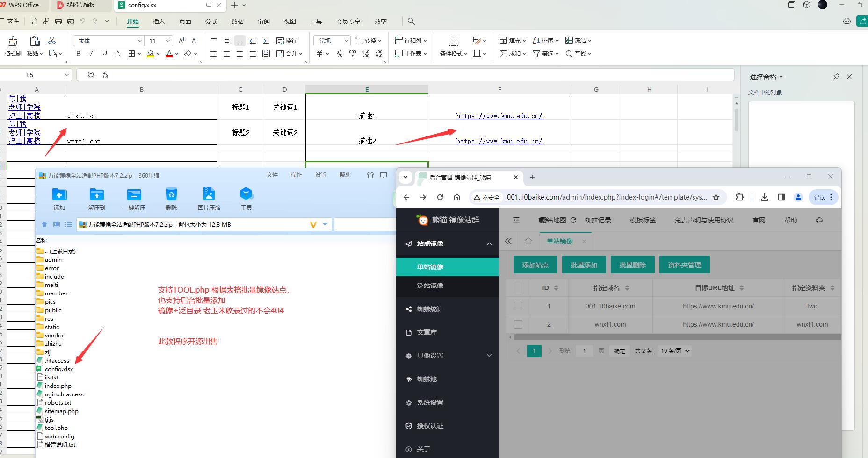Open the archive path dropdown in 360压缩
Viewport: 868px width, 458px height.
pyautogui.click(x=325, y=224)
